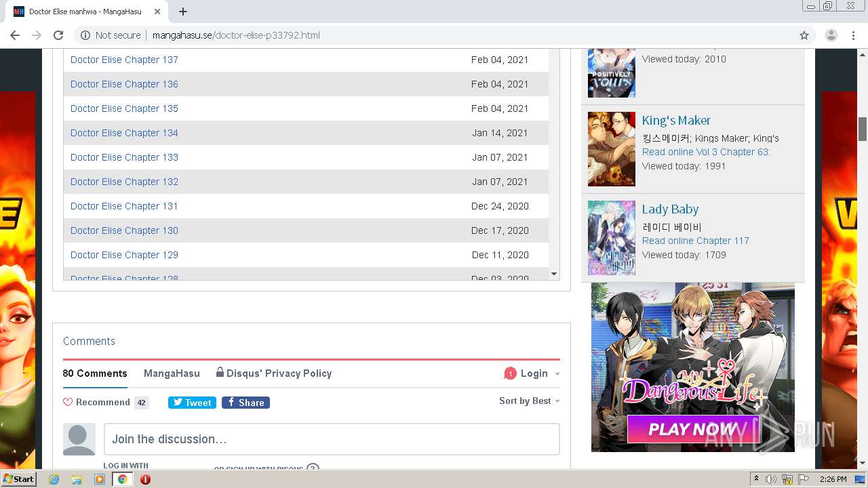Click the page scrollbar thumb

click(863, 129)
